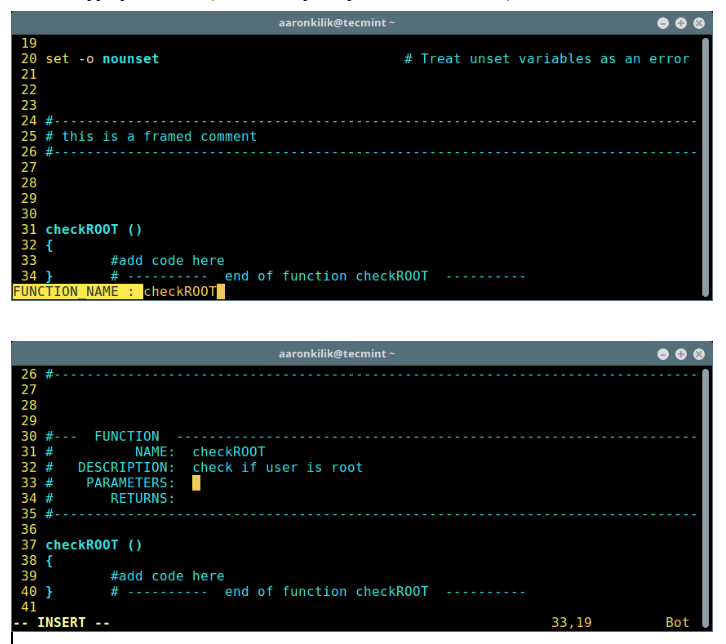Minimize the bottom terminal window
Screen dimensions: 726x644
coord(663,354)
